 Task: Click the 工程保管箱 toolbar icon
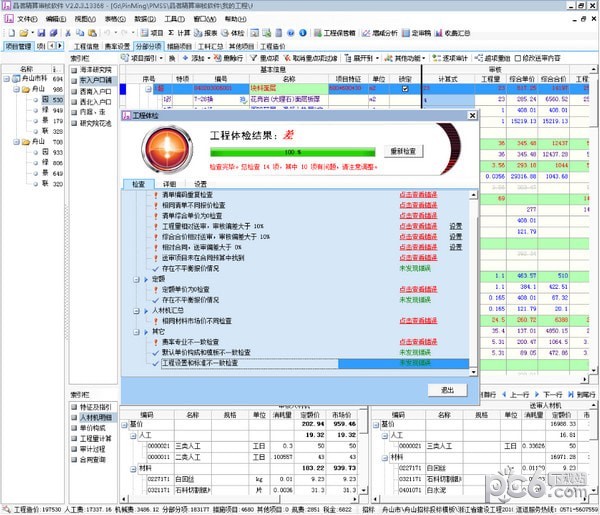tap(336, 32)
